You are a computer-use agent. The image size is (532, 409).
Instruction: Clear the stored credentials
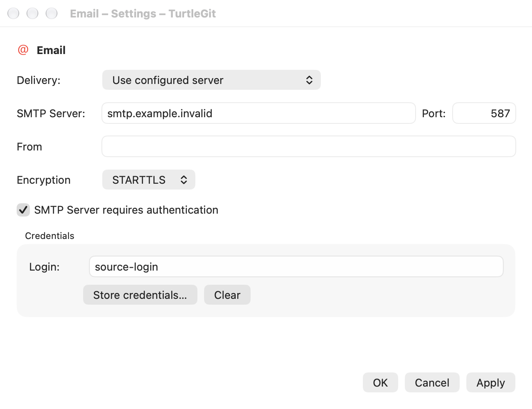tap(227, 295)
